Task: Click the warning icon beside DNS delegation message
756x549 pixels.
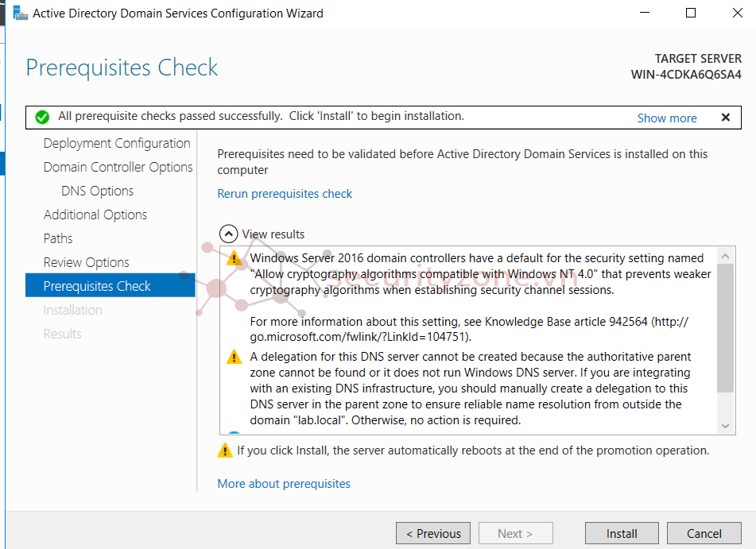Action: [x=235, y=358]
